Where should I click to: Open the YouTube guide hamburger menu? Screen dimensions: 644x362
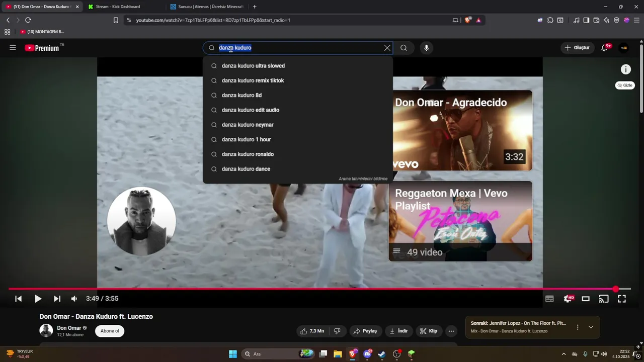(13, 48)
